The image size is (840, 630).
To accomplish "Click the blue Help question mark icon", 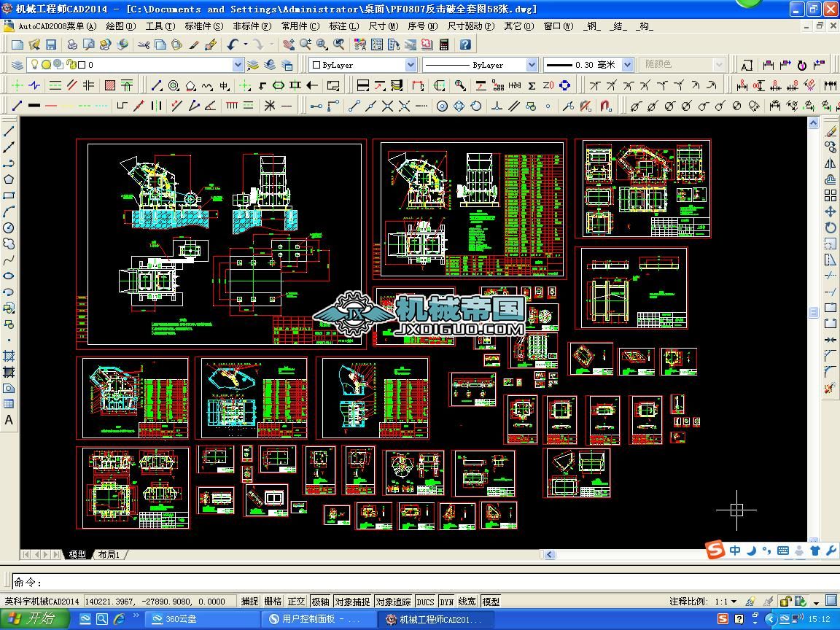I will [465, 45].
